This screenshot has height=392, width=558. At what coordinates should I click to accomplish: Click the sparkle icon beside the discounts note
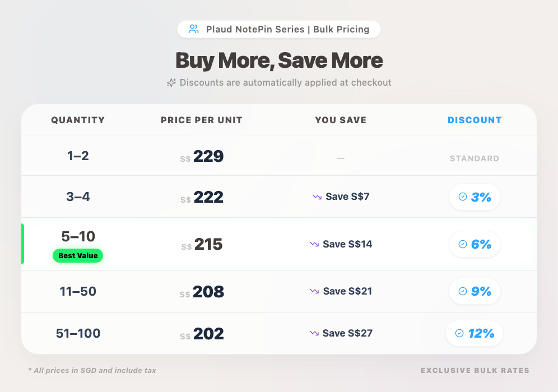pos(171,83)
